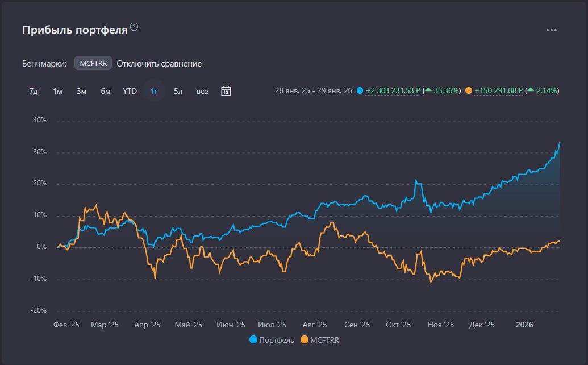Open the calendar date picker icon
The height and width of the screenshot is (365, 588).
click(x=226, y=91)
